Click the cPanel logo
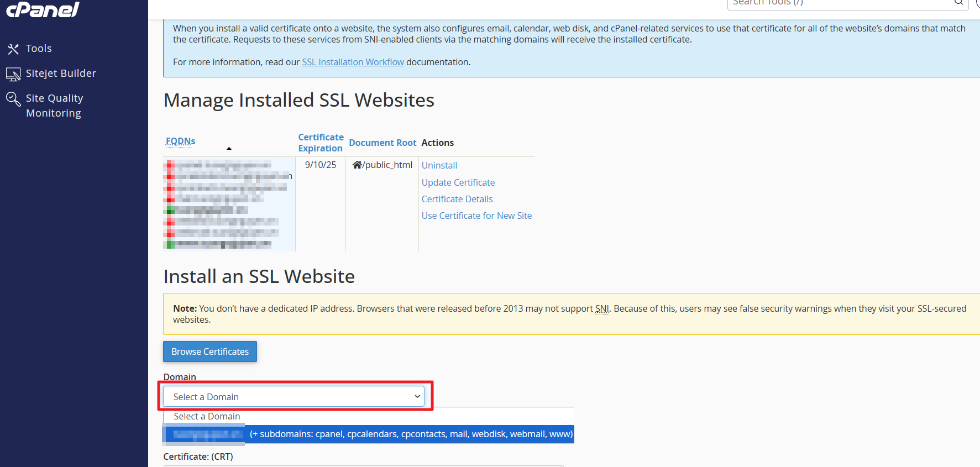Viewport: 980px width, 467px height. pos(43,9)
